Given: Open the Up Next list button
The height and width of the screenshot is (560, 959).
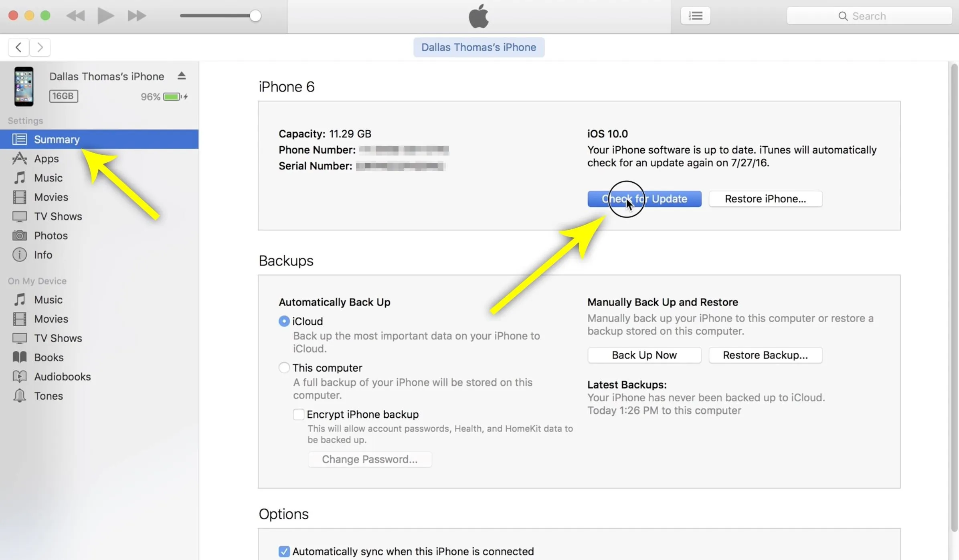Looking at the screenshot, I should 695,16.
